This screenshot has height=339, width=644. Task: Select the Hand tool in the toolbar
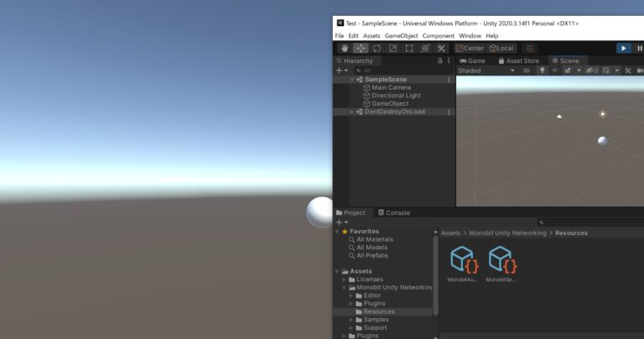click(x=345, y=49)
